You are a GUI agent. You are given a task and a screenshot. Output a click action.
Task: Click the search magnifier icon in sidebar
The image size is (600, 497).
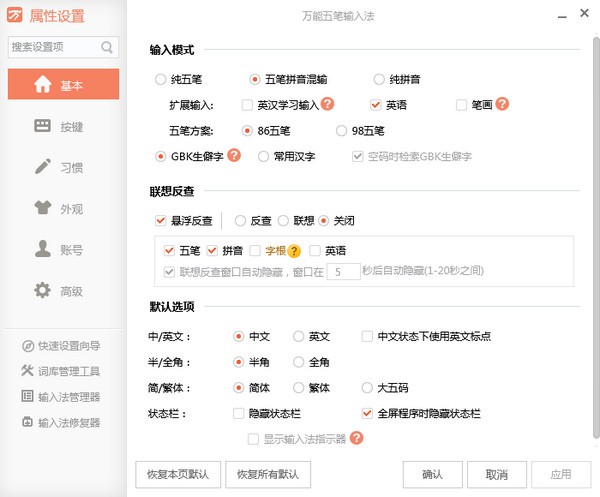107,47
